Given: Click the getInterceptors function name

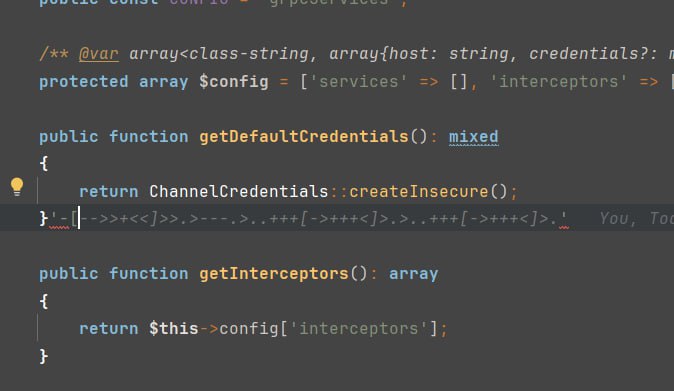Looking at the screenshot, I should coord(274,274).
